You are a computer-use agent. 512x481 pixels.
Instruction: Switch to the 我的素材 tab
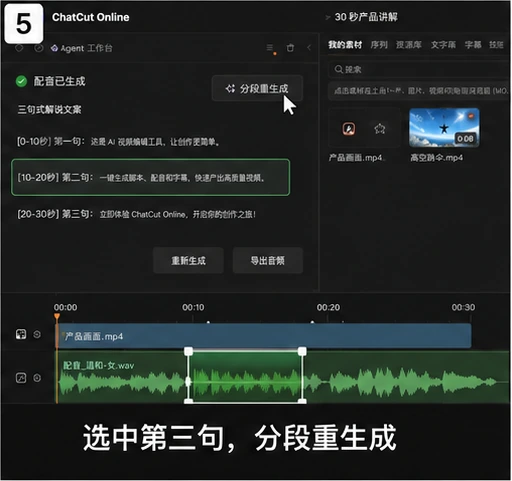click(x=345, y=45)
